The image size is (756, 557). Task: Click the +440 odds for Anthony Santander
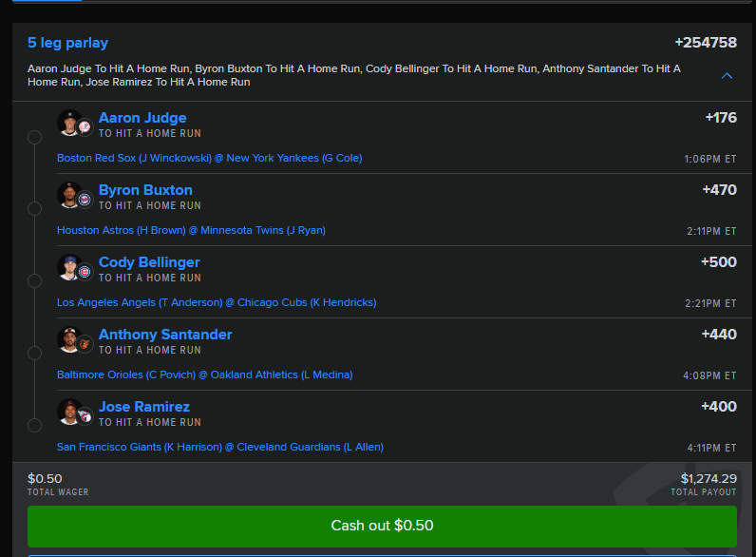click(x=719, y=335)
